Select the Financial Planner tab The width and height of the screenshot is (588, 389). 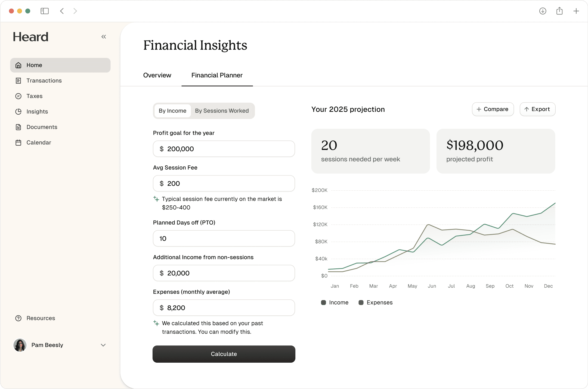(x=217, y=75)
